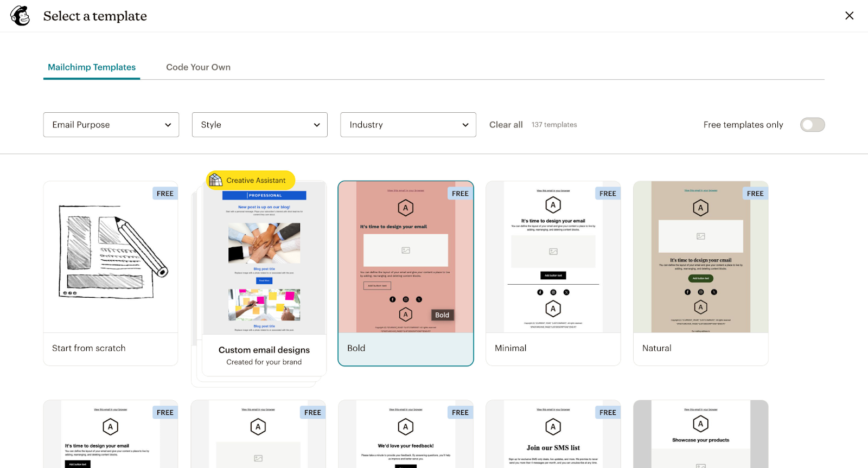The width and height of the screenshot is (868, 468).
Task: Click image placeholder icon in Natural preview
Action: (701, 236)
